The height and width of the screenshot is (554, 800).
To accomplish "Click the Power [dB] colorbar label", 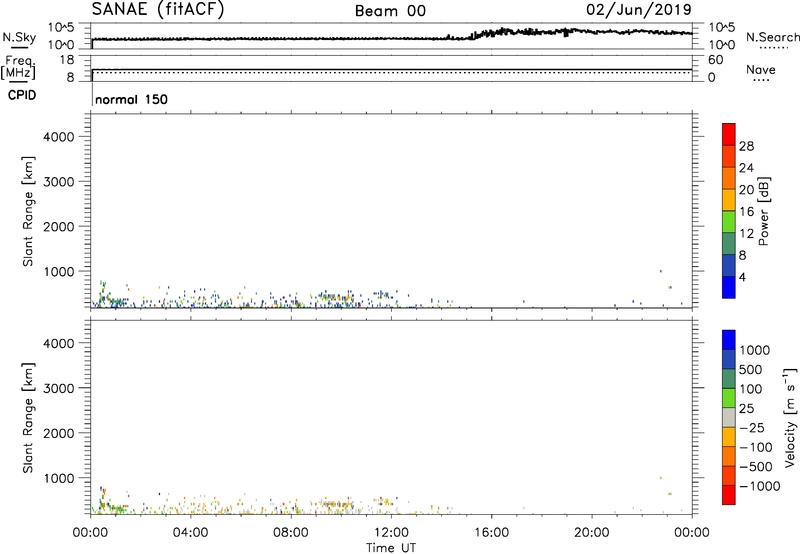I will tap(763, 211).
